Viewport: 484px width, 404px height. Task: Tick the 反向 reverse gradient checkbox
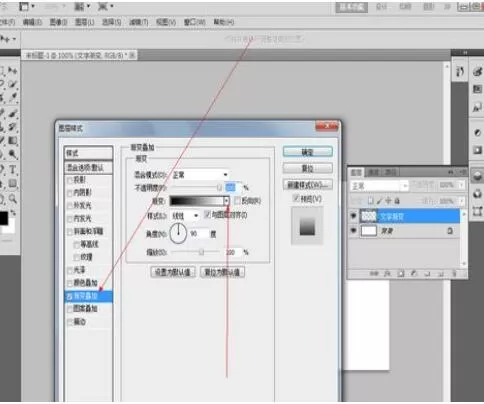coord(238,200)
